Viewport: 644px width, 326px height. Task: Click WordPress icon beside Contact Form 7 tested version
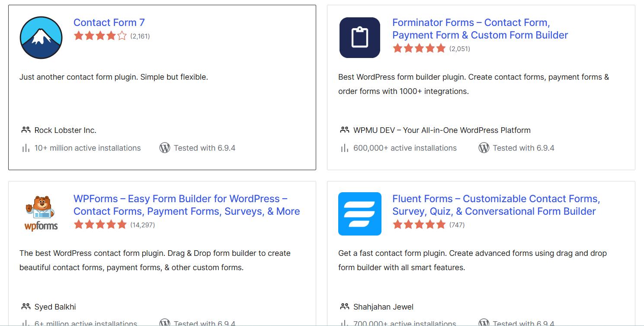165,148
